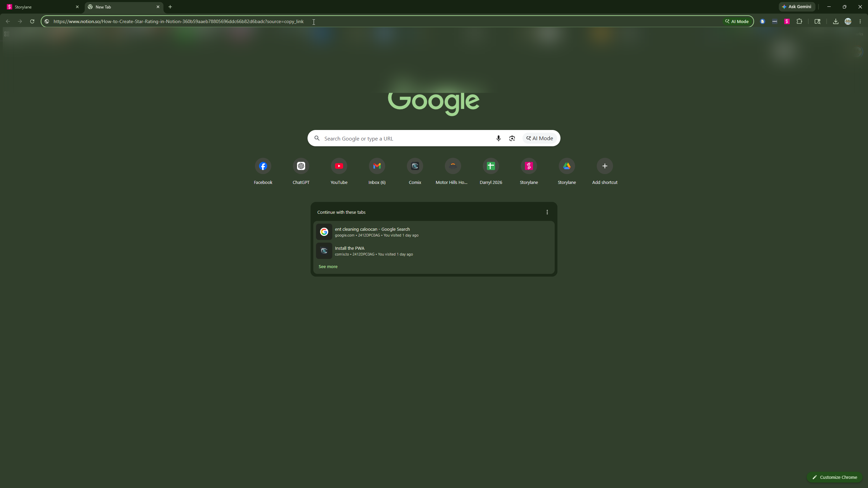This screenshot has width=868, height=488.
Task: Click AI Mode in the search box
Action: 539,138
